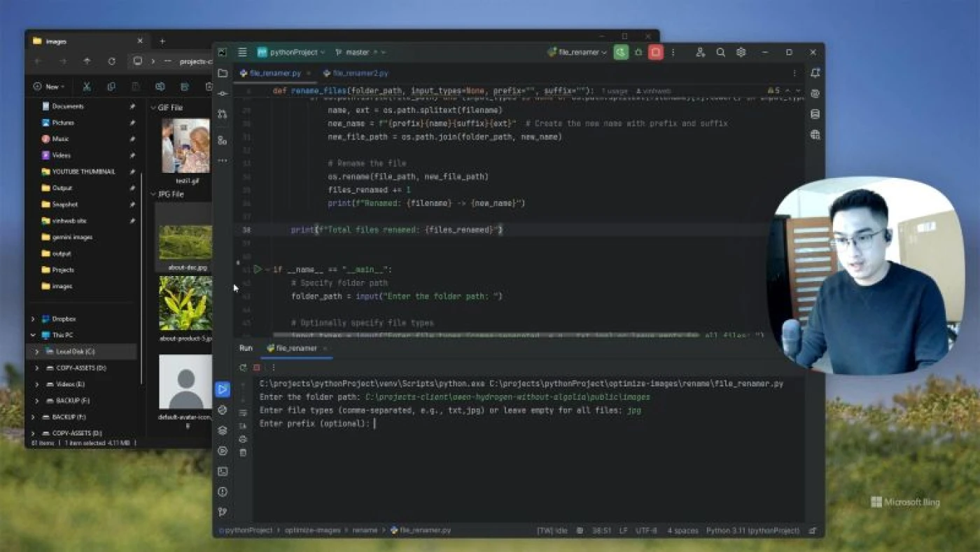Select Local Disk (C:) in navigation tree
The image size is (980, 552).
[75, 352]
